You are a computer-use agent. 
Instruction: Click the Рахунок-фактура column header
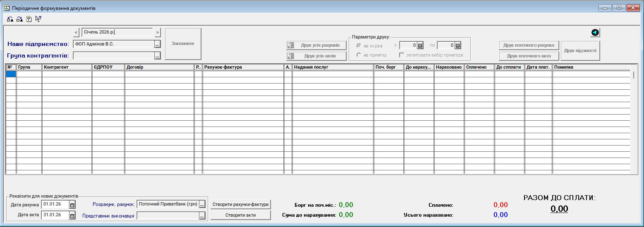243,67
